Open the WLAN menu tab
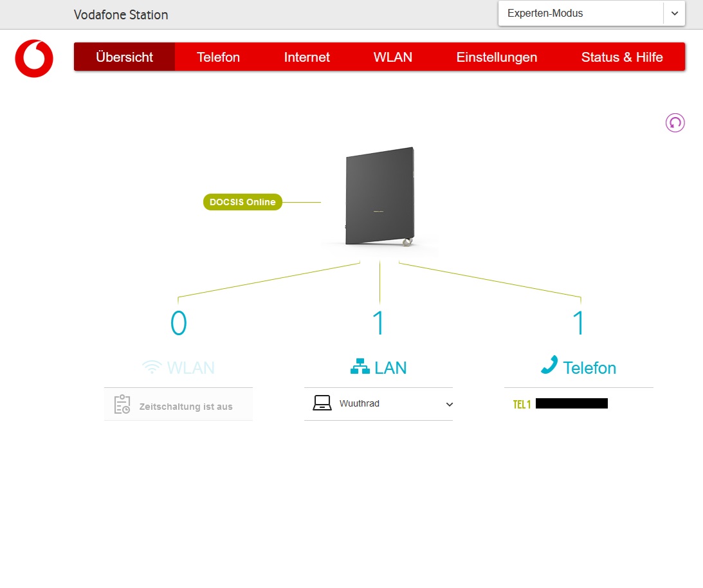This screenshot has width=703, height=588. click(x=393, y=57)
